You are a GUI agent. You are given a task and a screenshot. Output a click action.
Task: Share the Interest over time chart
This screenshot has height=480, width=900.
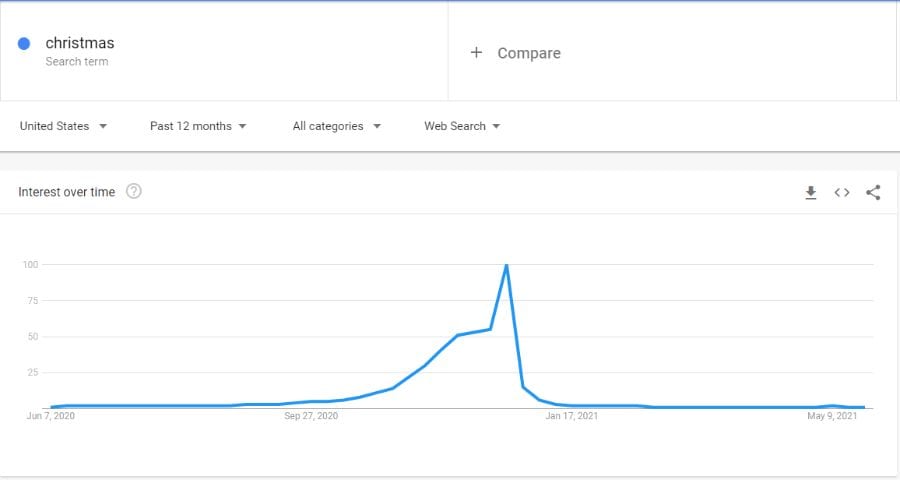[873, 192]
